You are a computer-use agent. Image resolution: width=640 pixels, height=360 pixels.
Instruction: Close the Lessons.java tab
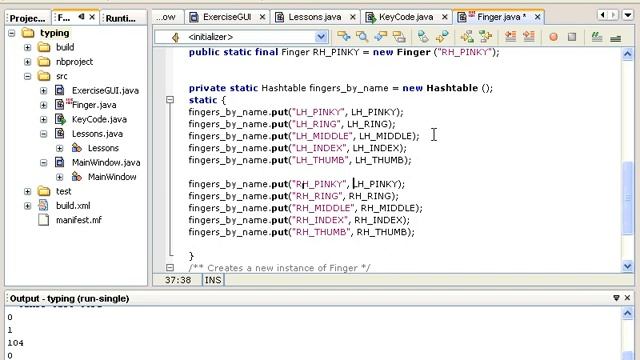(x=353, y=17)
